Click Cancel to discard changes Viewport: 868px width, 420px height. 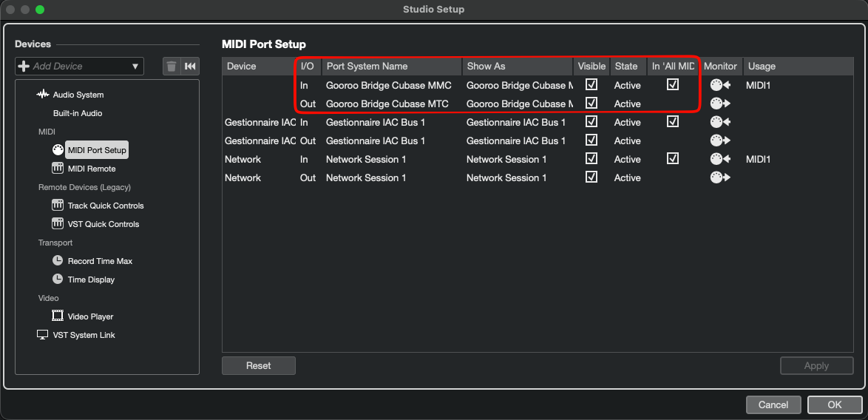tap(773, 404)
